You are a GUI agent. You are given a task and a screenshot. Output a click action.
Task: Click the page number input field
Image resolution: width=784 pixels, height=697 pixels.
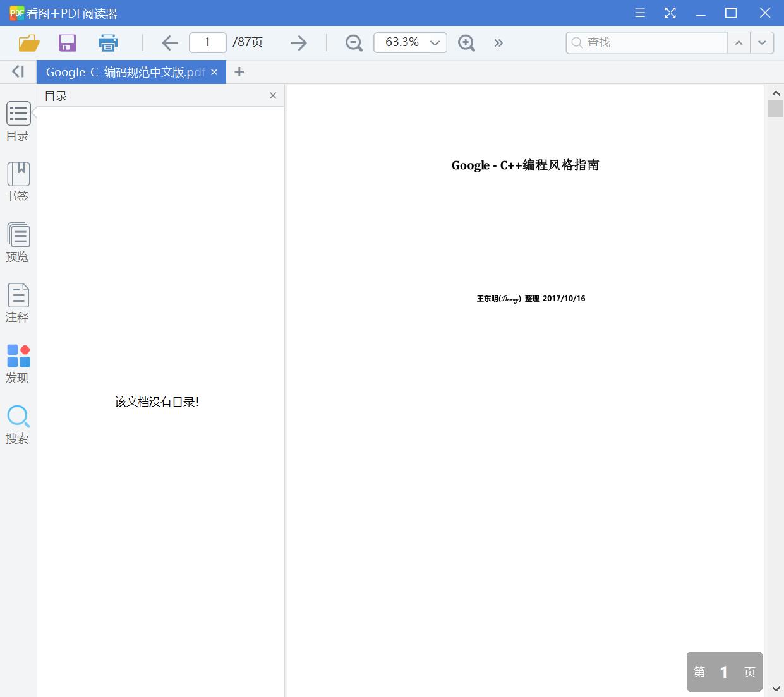click(x=207, y=42)
